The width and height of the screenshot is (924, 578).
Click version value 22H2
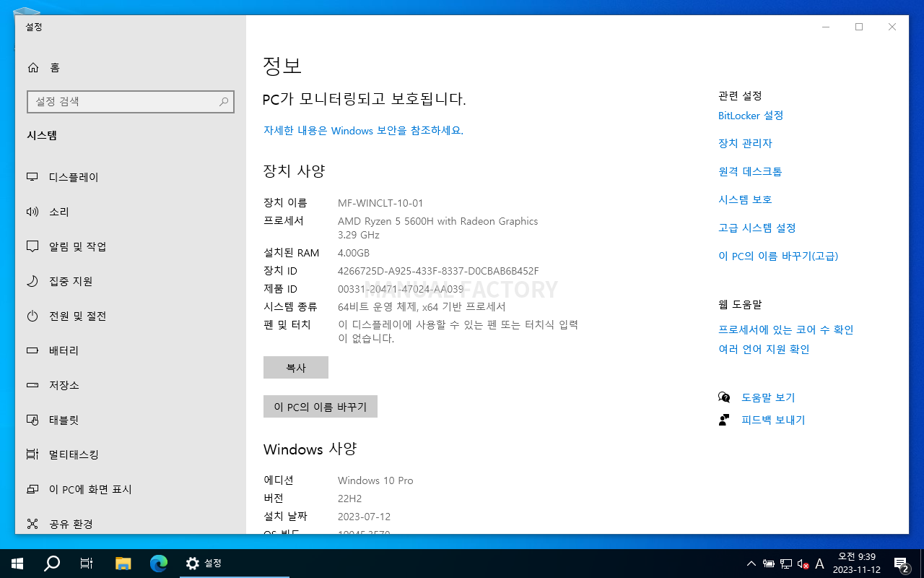(350, 499)
